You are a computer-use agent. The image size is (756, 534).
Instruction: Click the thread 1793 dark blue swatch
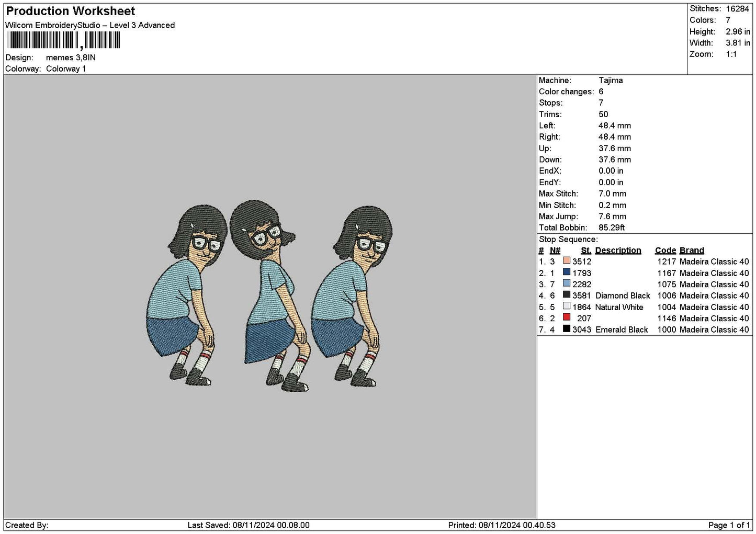pyautogui.click(x=566, y=272)
